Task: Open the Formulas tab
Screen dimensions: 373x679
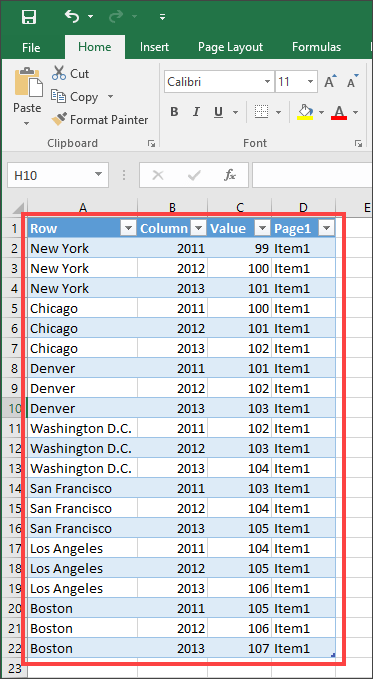Action: point(316,47)
